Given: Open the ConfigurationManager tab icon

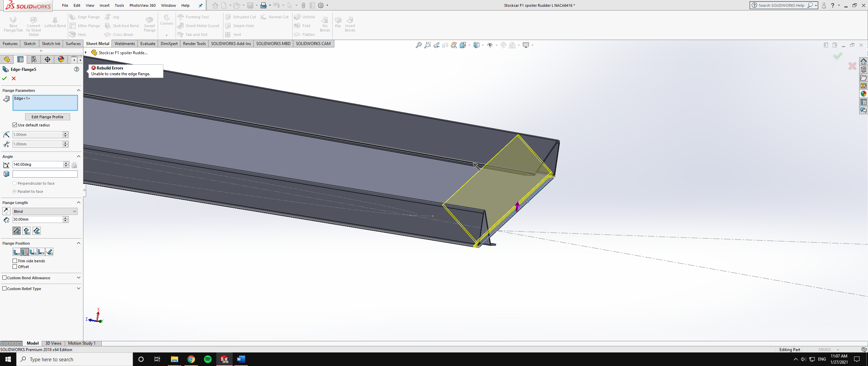Looking at the screenshot, I should tap(34, 59).
